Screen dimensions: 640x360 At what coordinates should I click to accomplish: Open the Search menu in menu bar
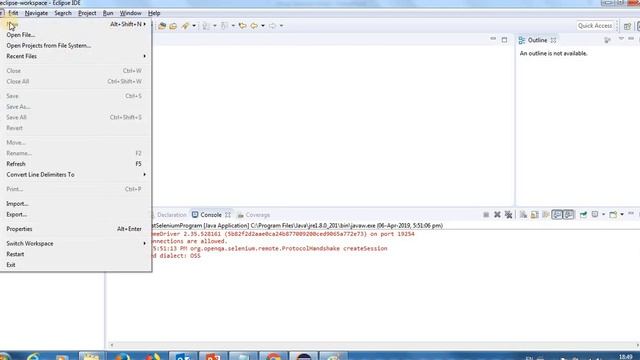coord(63,13)
